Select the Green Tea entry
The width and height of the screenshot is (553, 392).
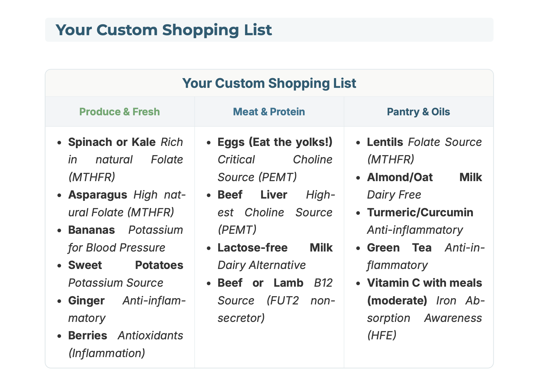pos(399,248)
